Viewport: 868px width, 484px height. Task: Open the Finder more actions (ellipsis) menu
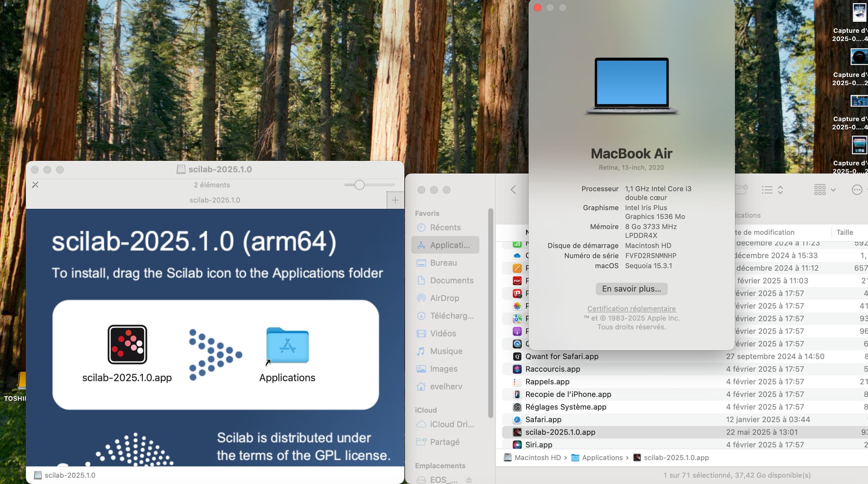(857, 190)
